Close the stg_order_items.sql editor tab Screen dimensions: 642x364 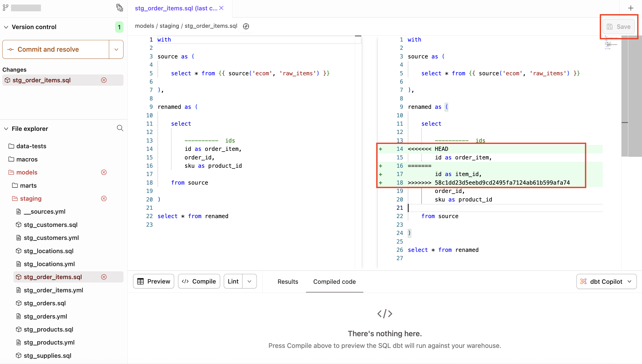(x=221, y=8)
